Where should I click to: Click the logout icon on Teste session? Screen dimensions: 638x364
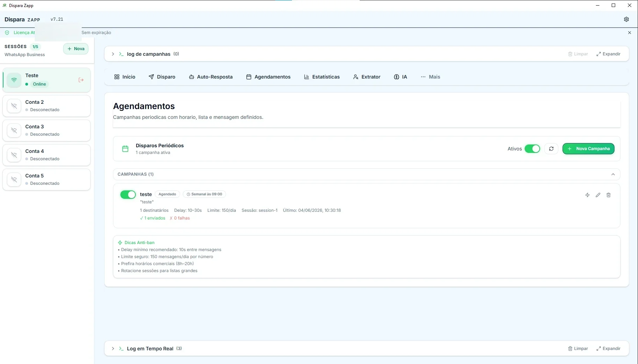(81, 80)
